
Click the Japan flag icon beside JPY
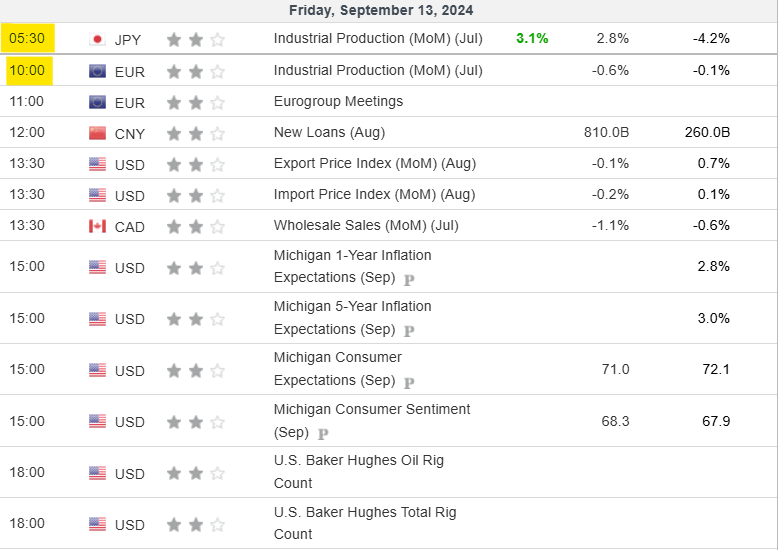pos(98,39)
